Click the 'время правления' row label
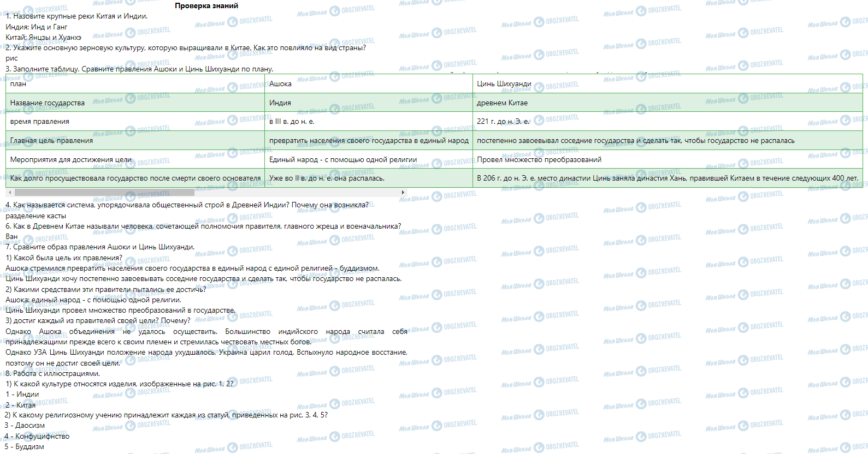 [x=40, y=122]
